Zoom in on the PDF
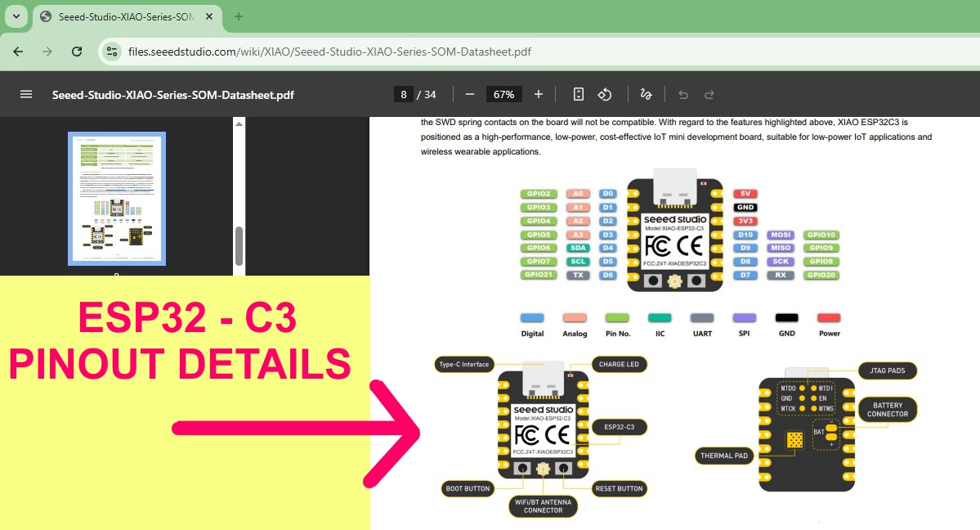Image resolution: width=980 pixels, height=530 pixels. pyautogui.click(x=538, y=95)
